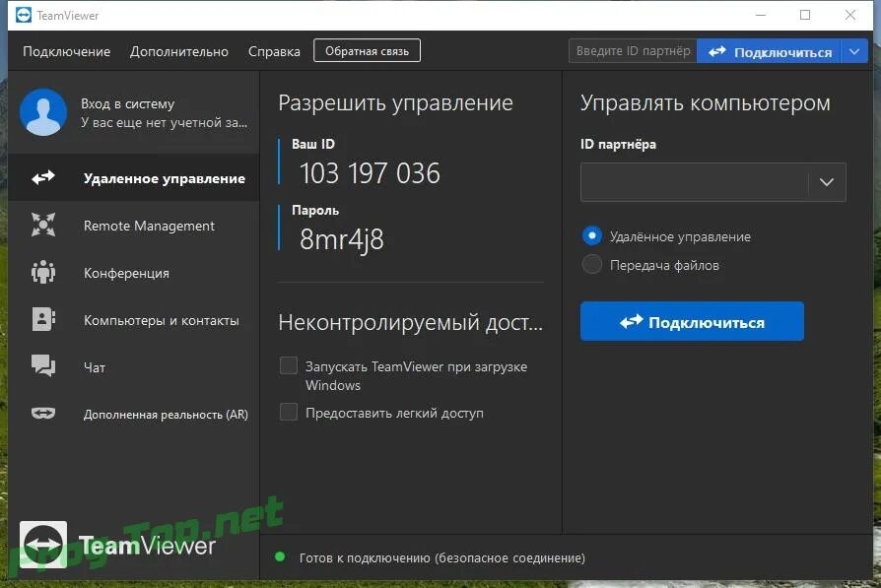
Task: Open the Конференция section
Action: [134, 273]
